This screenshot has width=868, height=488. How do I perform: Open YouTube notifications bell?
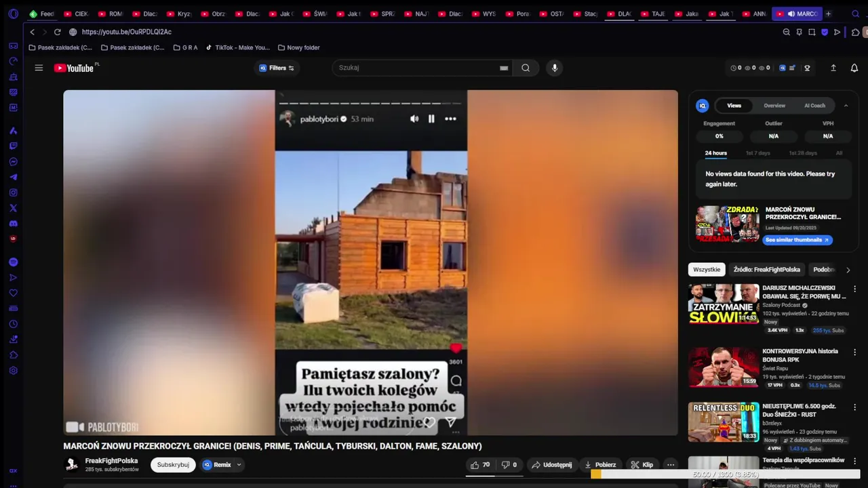coord(854,68)
